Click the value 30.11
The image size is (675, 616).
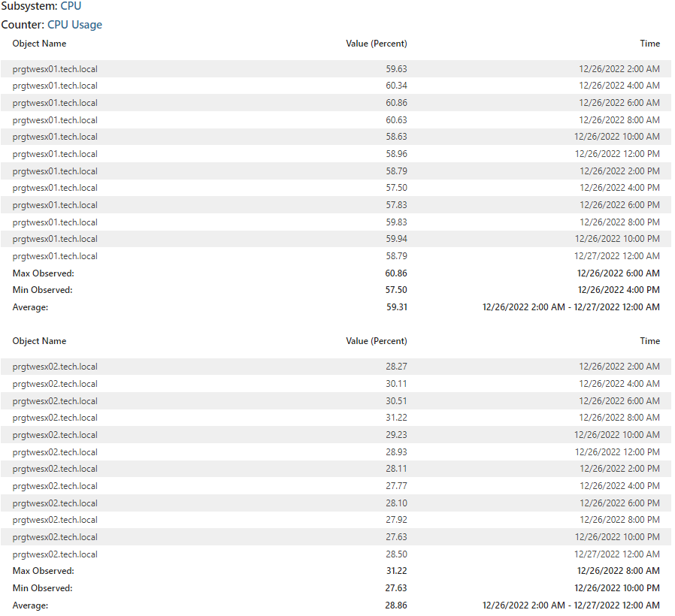click(396, 384)
